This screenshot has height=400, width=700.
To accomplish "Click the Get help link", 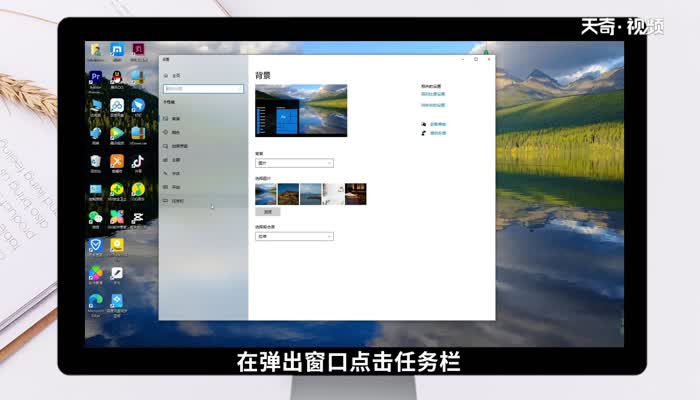I will click(x=438, y=124).
